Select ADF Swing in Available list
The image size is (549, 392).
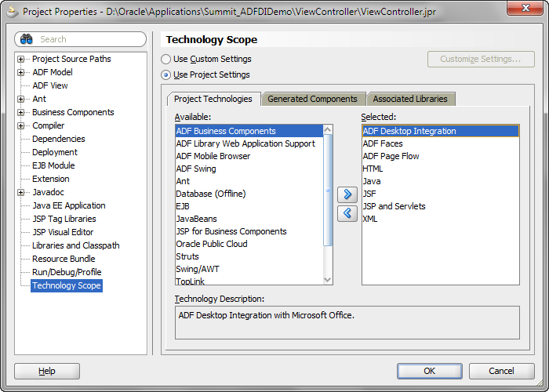[249, 169]
